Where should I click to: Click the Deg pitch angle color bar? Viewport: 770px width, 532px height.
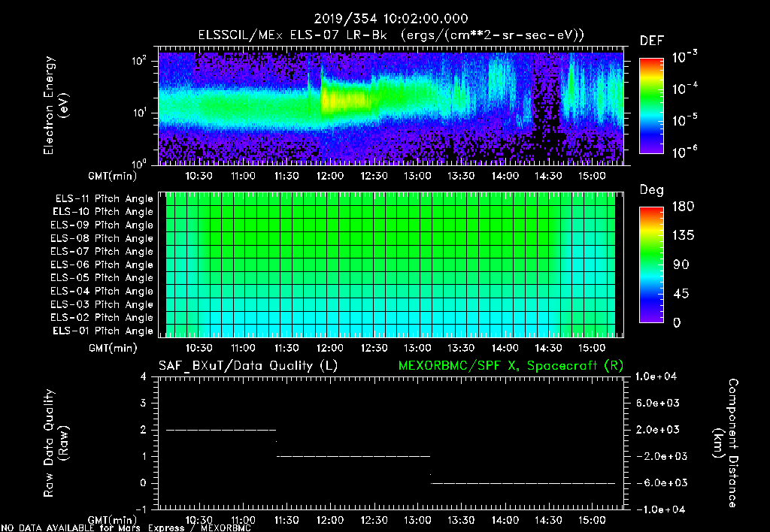(651, 265)
